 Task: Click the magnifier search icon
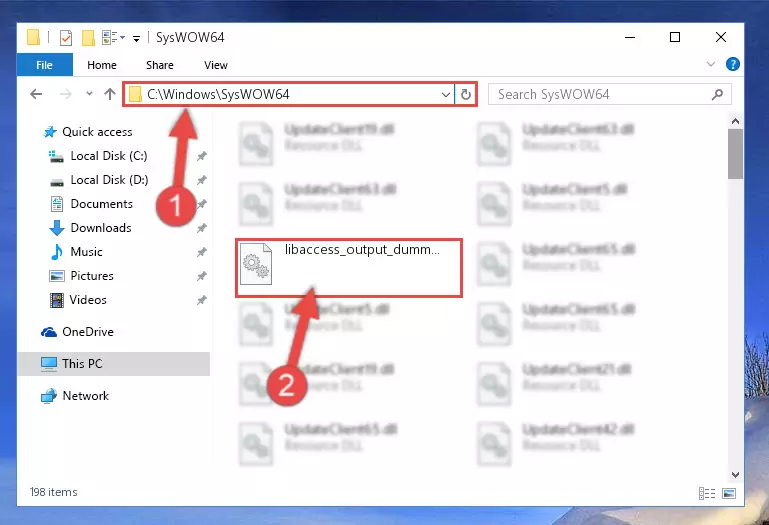[717, 94]
